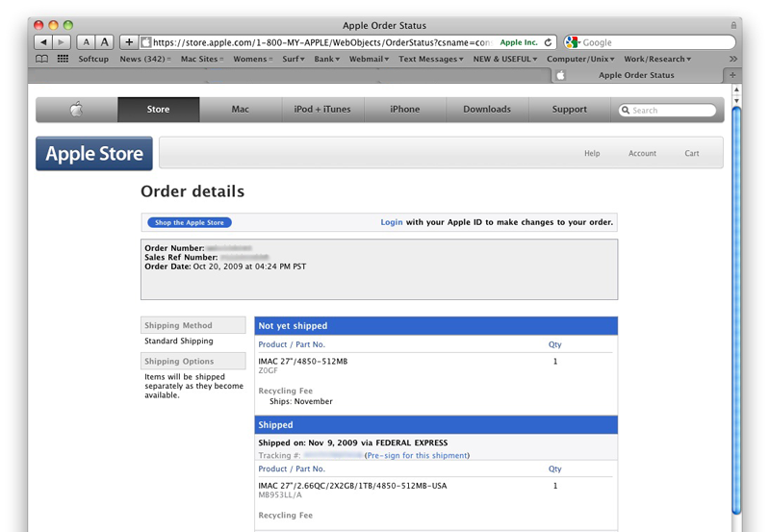Viewport: 770px width, 532px height.
Task: Show more bookmarks with double chevron
Action: point(733,59)
